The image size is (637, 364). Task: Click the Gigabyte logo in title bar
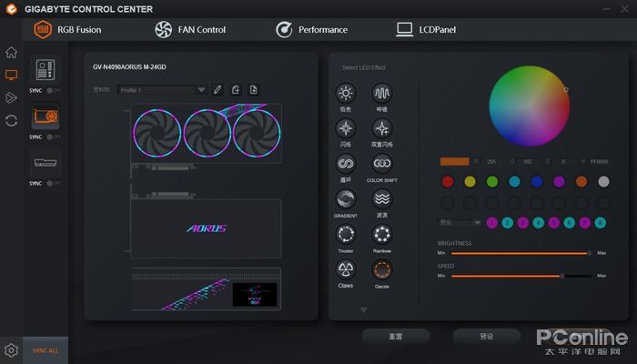pos(11,9)
